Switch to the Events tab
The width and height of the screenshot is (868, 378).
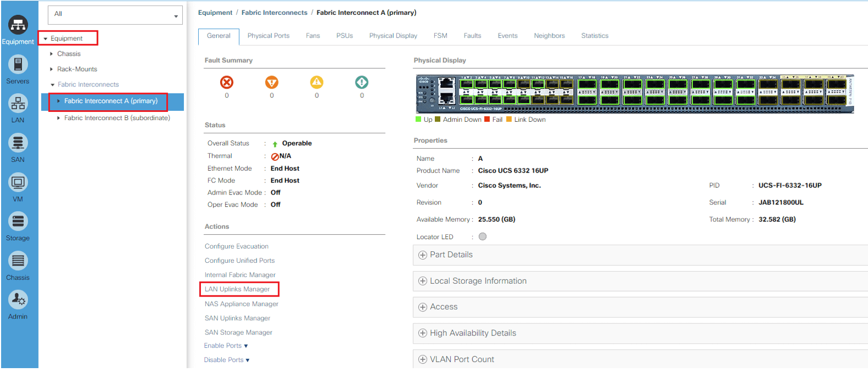[x=507, y=36]
